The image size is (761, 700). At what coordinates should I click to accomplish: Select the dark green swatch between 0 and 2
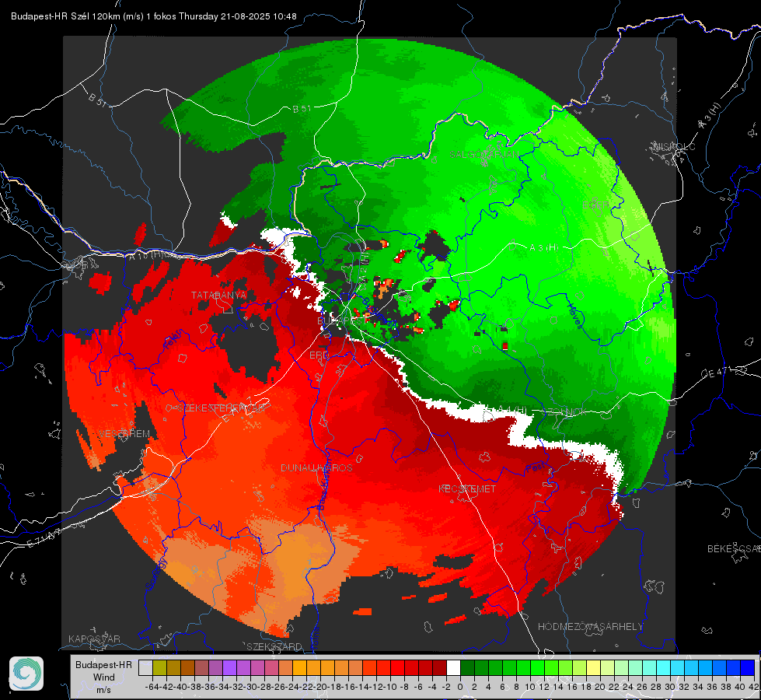(467, 667)
